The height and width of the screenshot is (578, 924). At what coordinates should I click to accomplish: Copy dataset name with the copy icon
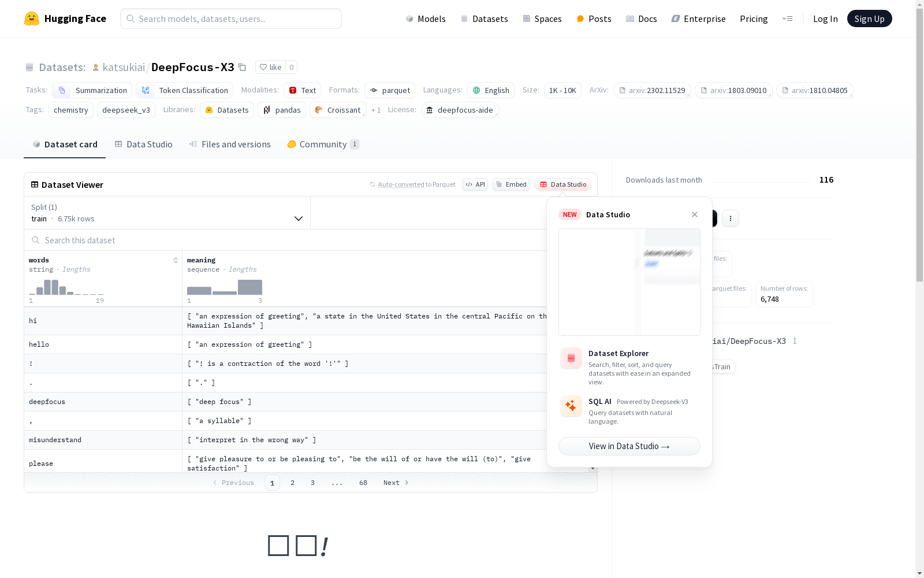point(243,67)
